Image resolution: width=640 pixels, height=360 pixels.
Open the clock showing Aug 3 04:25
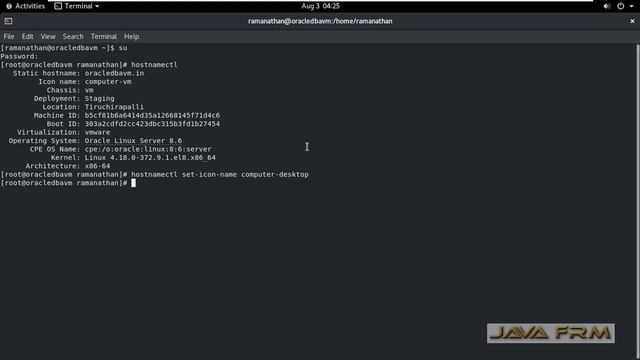click(x=320, y=6)
